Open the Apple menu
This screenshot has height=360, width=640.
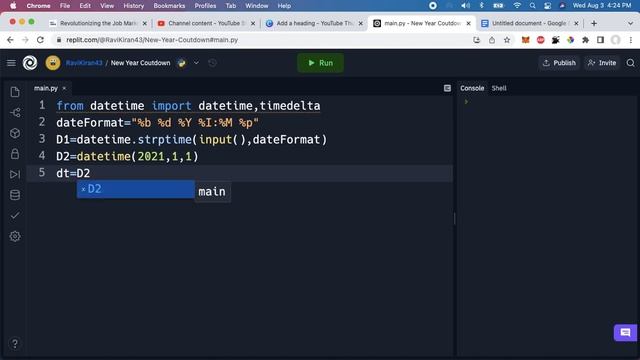13,6
